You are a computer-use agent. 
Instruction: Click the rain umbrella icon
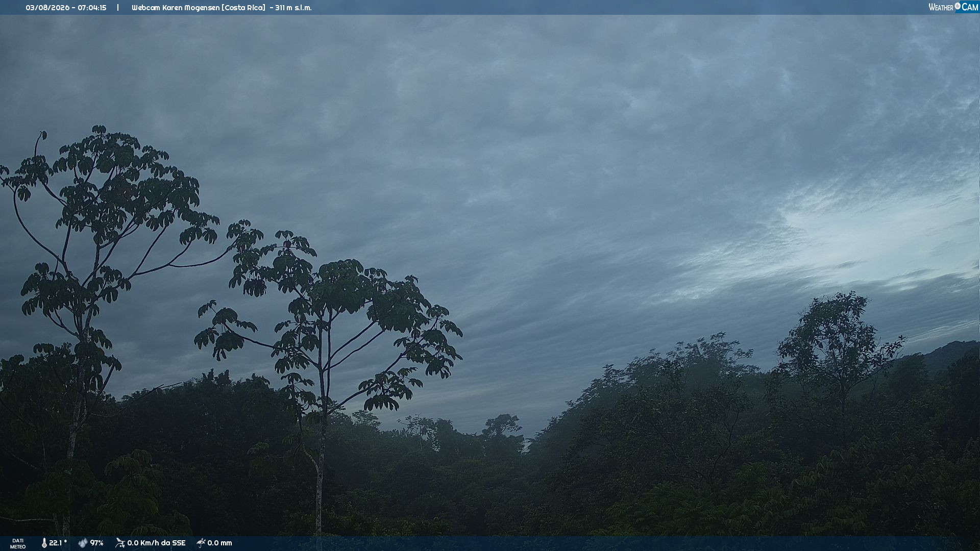point(201,543)
